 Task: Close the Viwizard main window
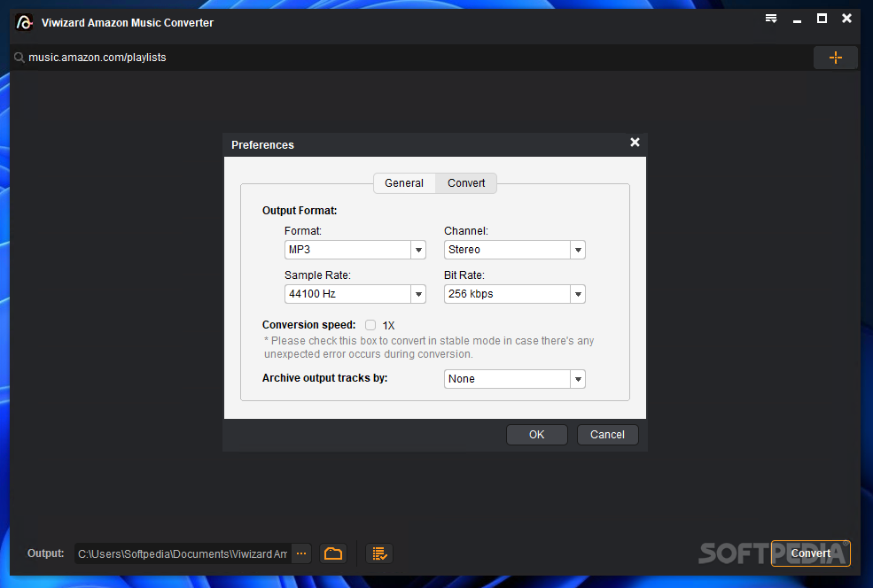[846, 19]
